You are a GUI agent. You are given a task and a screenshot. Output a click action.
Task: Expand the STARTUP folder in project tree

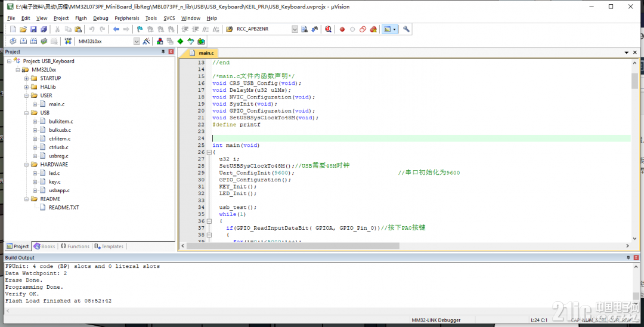pyautogui.click(x=26, y=78)
